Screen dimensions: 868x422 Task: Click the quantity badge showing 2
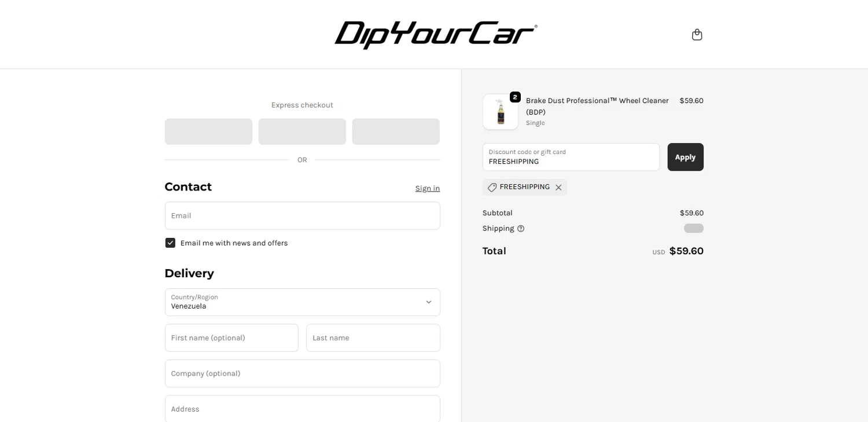point(515,97)
